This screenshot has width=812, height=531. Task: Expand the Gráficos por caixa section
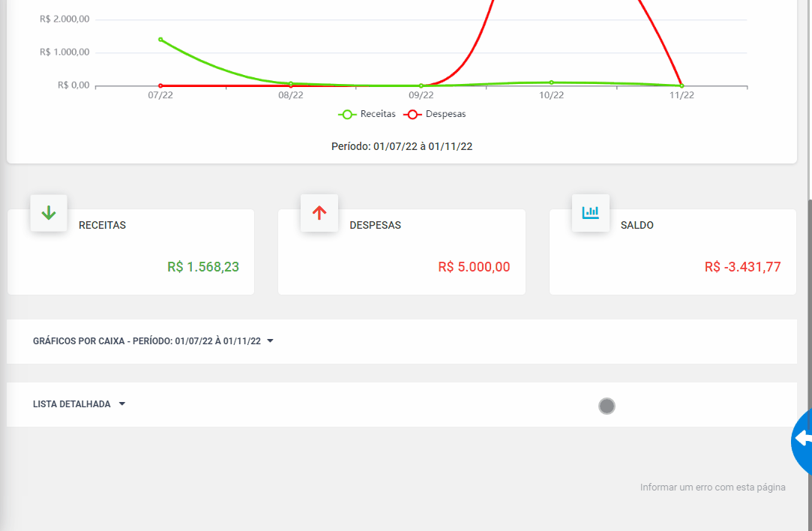(401, 341)
